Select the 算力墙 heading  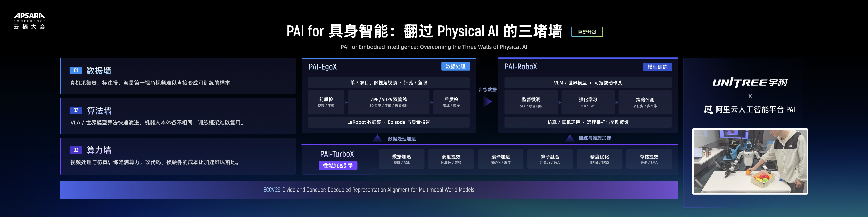[x=99, y=150]
